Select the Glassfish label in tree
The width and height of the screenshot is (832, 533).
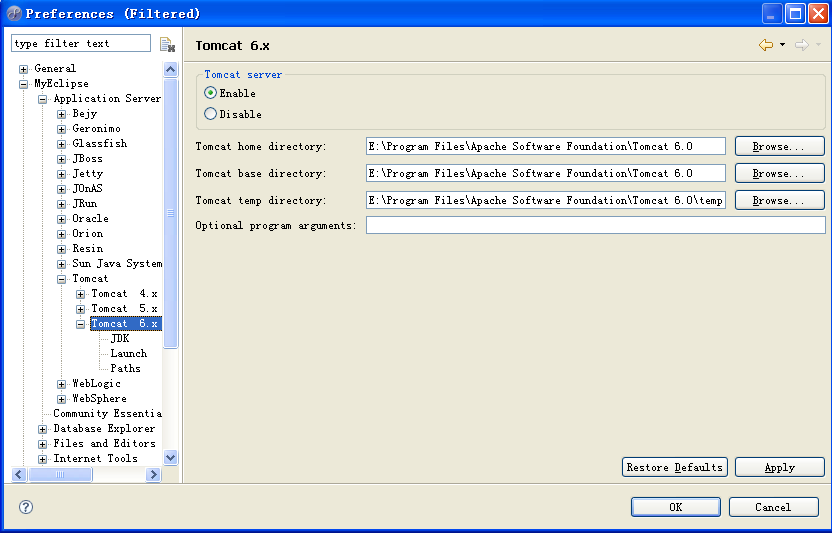[x=100, y=143]
